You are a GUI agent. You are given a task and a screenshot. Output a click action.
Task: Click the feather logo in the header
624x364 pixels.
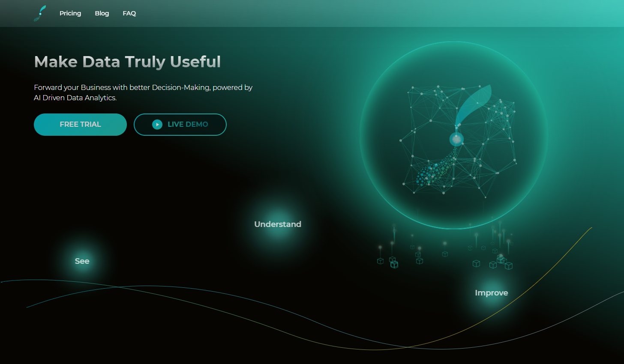[40, 13]
